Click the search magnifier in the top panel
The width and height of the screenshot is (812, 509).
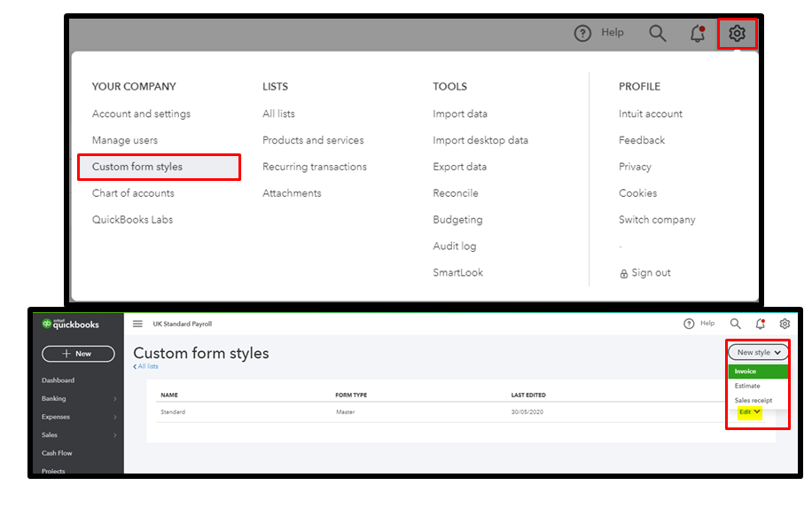click(658, 33)
